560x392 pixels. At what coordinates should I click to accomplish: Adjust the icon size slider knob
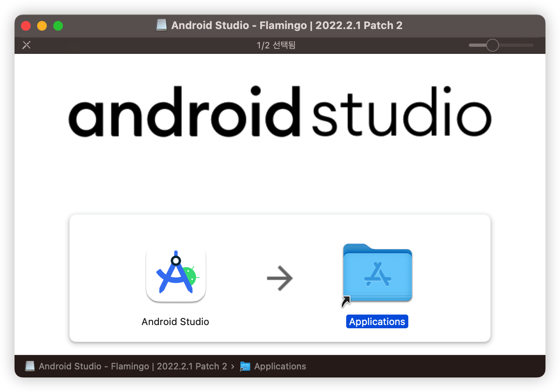(492, 45)
